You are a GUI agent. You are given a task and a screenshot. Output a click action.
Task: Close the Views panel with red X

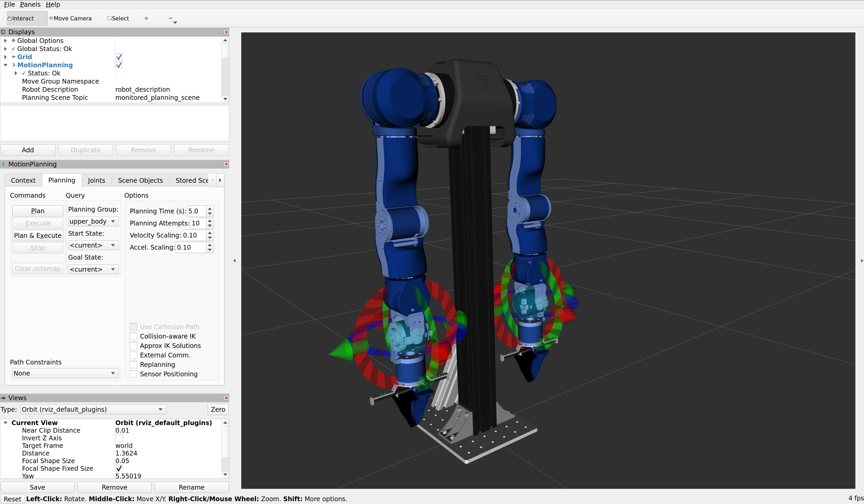pyautogui.click(x=226, y=398)
